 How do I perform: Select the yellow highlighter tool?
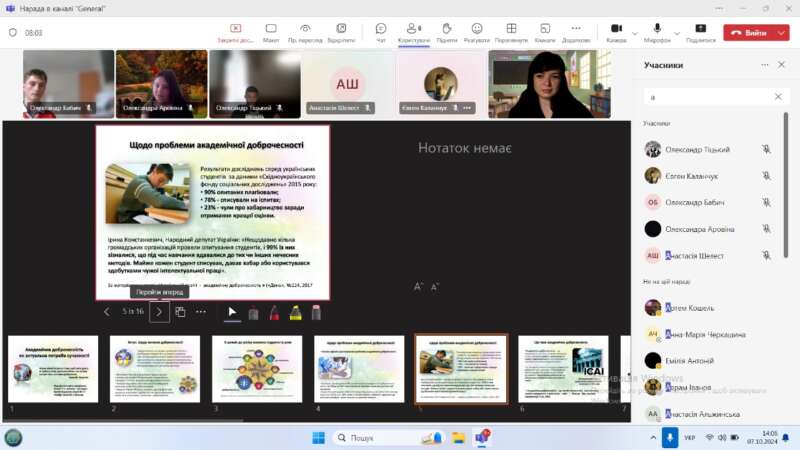click(295, 312)
